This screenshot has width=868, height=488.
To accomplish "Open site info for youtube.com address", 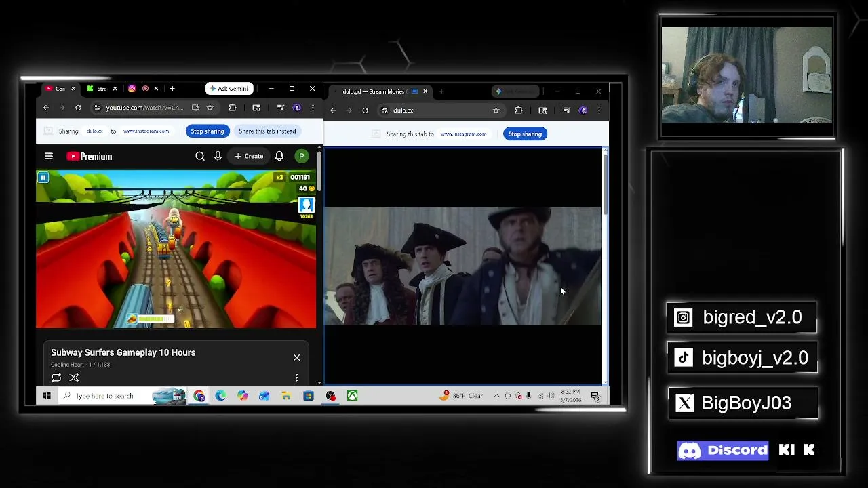I will pyautogui.click(x=98, y=108).
